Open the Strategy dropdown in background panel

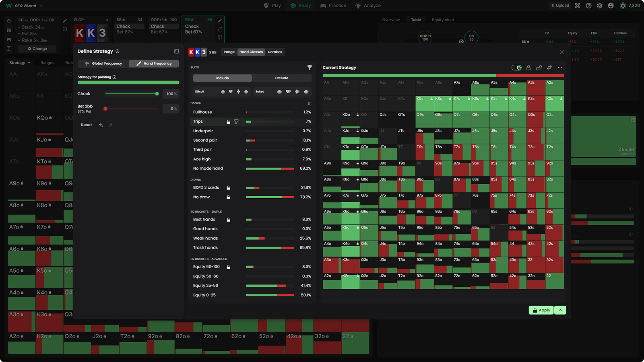(x=20, y=63)
